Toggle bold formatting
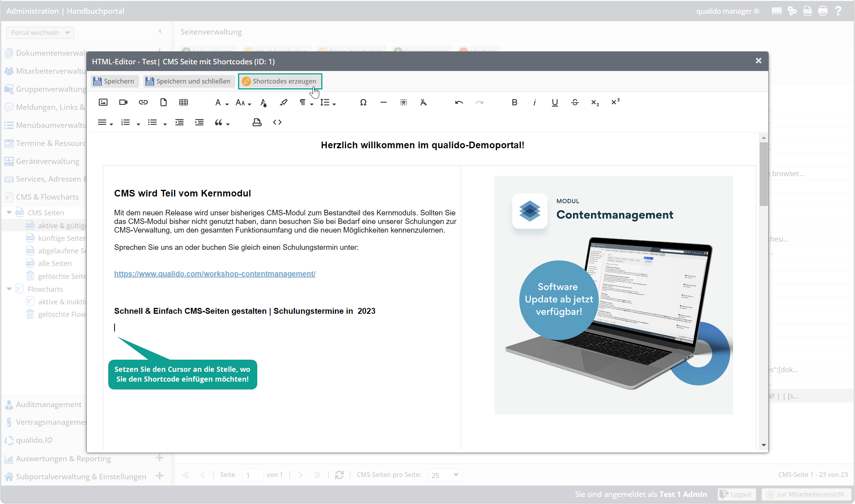The width and height of the screenshot is (855, 504). point(515,102)
